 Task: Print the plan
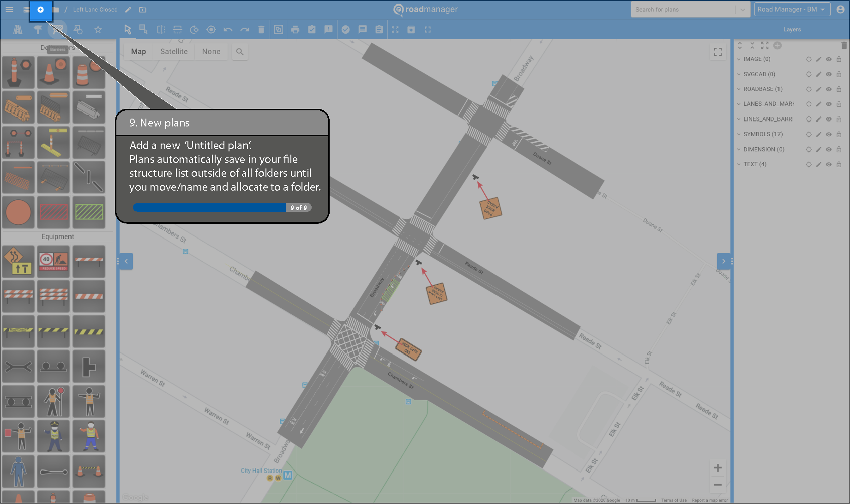click(x=295, y=30)
